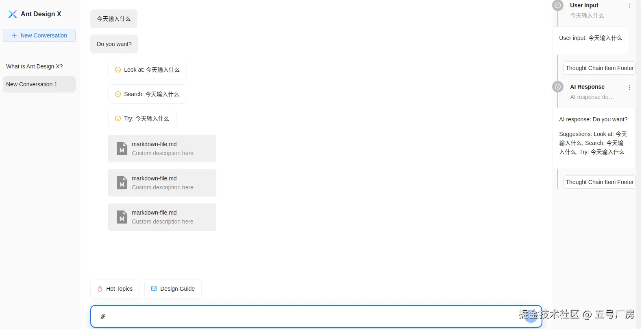This screenshot has width=644, height=329.
Task: Click the fire icon on Hot Topics
Action: pos(100,289)
